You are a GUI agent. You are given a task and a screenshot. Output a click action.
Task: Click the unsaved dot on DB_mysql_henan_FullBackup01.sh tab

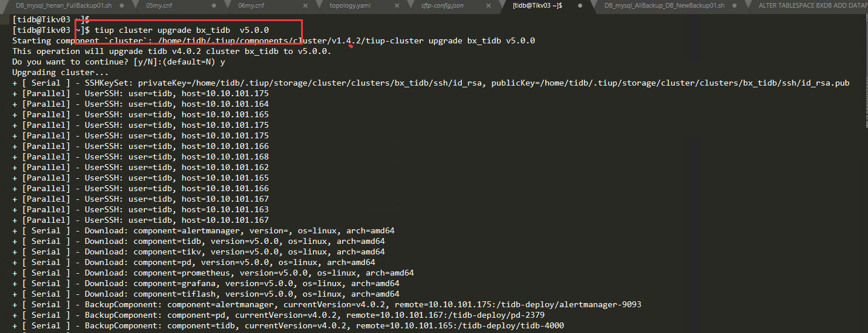(x=120, y=5)
